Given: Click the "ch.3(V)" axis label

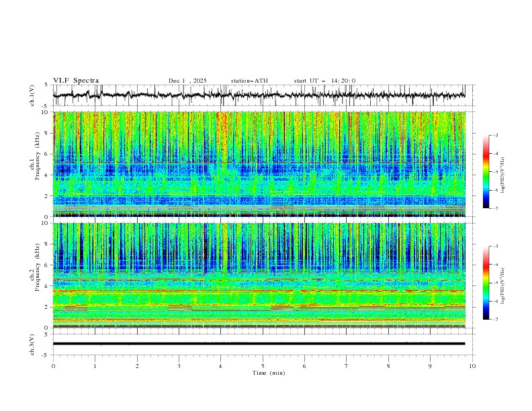Looking at the screenshot, I should [x=32, y=345].
